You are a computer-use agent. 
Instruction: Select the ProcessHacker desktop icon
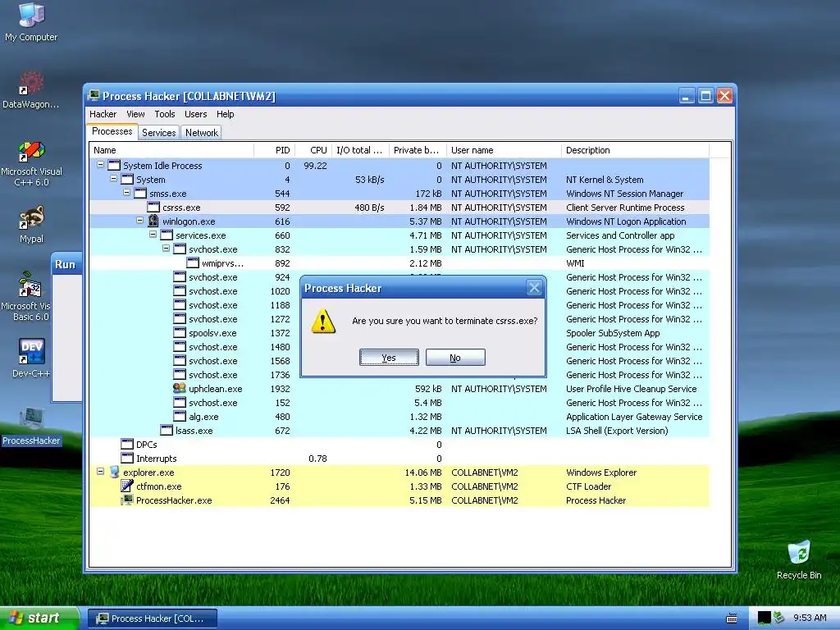[31, 427]
